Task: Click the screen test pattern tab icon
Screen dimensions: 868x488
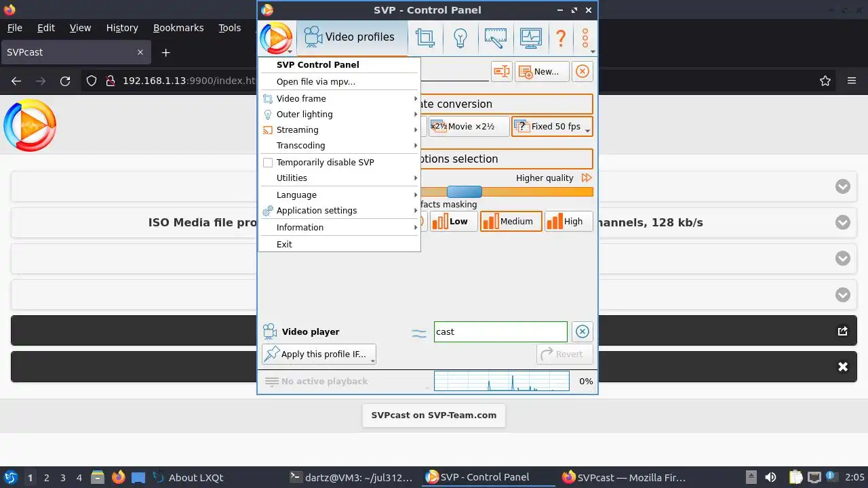Action: point(496,37)
